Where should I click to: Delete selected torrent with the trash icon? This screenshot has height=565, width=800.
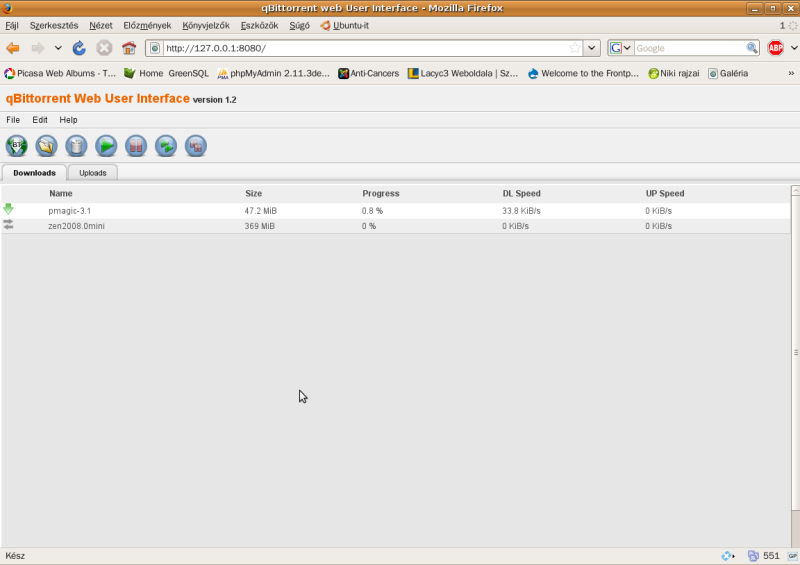tap(77, 146)
